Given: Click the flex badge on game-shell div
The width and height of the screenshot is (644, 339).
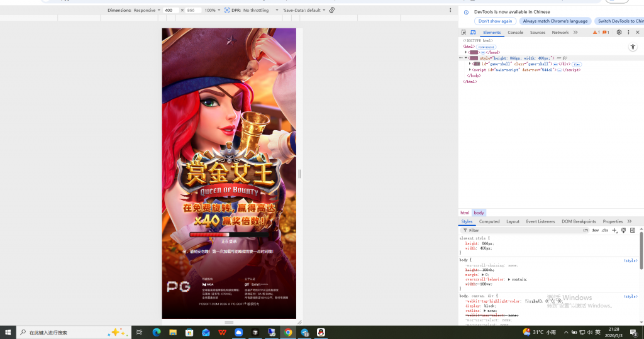Looking at the screenshot, I should (x=577, y=64).
